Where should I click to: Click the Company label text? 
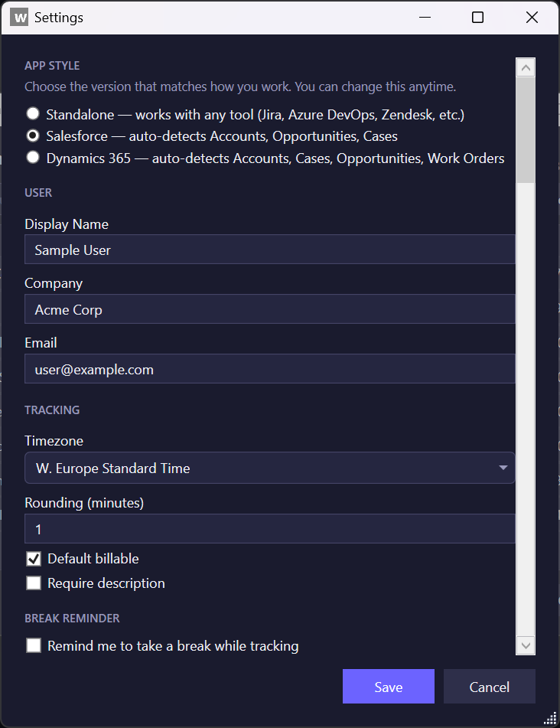54,283
